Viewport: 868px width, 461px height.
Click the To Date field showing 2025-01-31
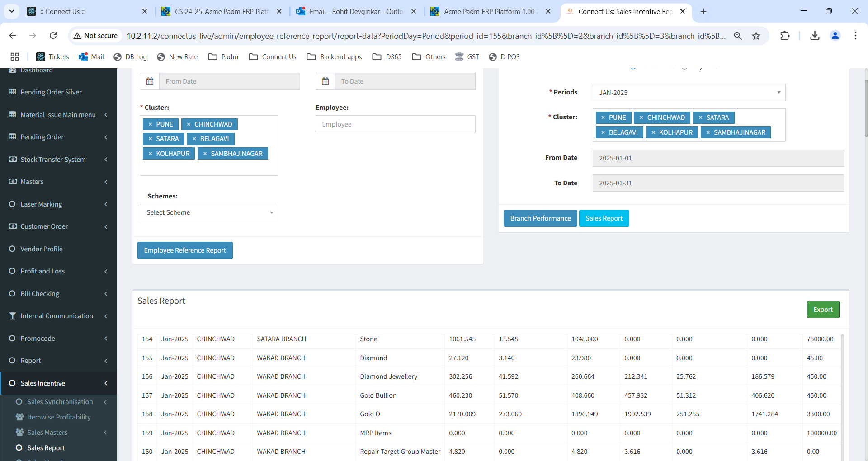(718, 183)
